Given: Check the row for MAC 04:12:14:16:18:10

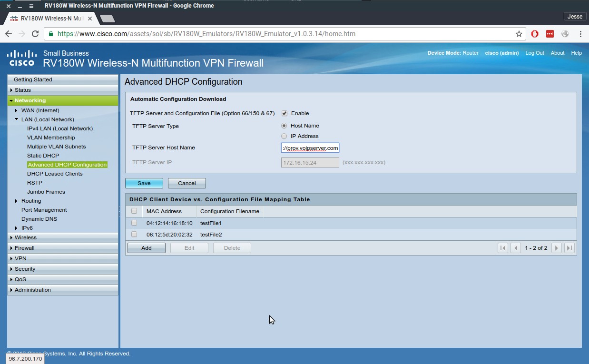Looking at the screenshot, I should [x=134, y=223].
